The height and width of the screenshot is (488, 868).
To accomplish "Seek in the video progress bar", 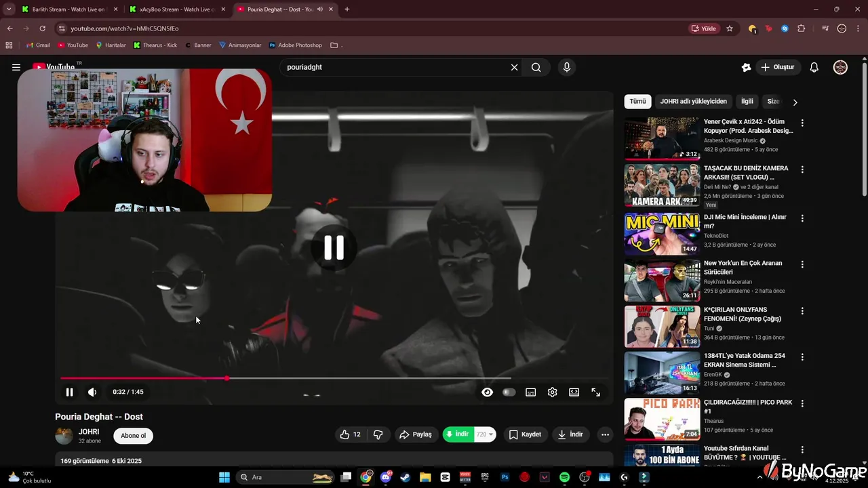I will (x=334, y=378).
